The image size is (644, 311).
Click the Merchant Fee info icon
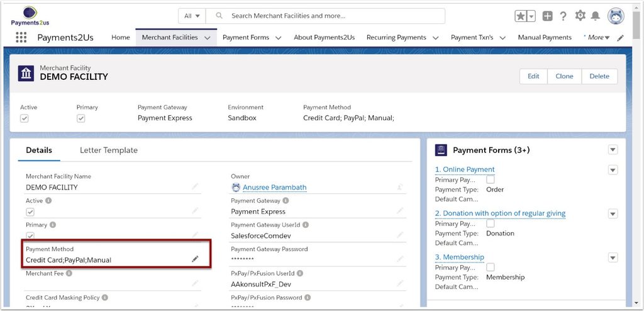69,273
